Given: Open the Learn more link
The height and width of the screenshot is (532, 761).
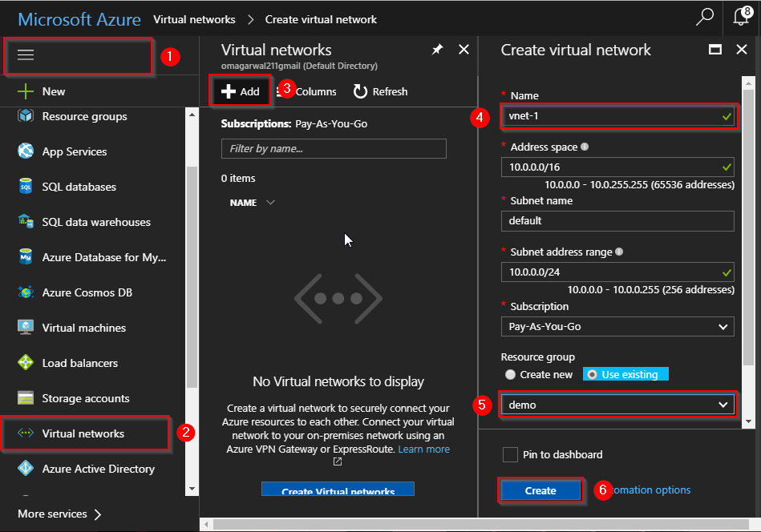Looking at the screenshot, I should click(x=423, y=449).
